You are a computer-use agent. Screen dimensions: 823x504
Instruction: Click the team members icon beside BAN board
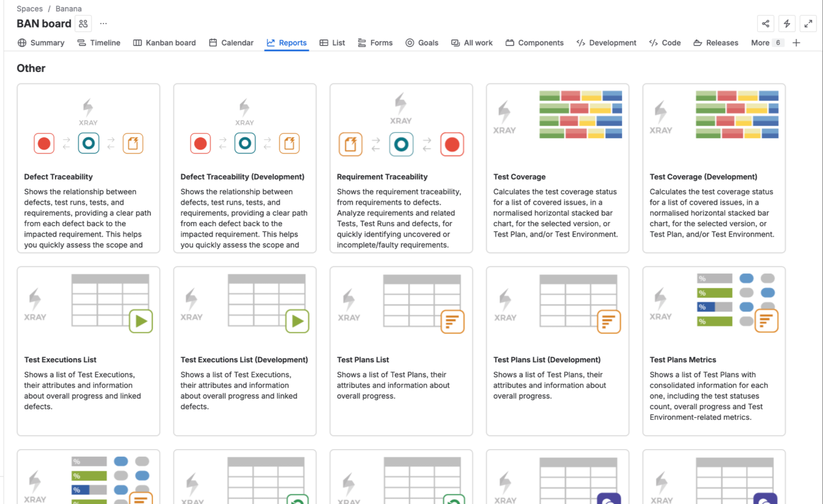point(83,23)
